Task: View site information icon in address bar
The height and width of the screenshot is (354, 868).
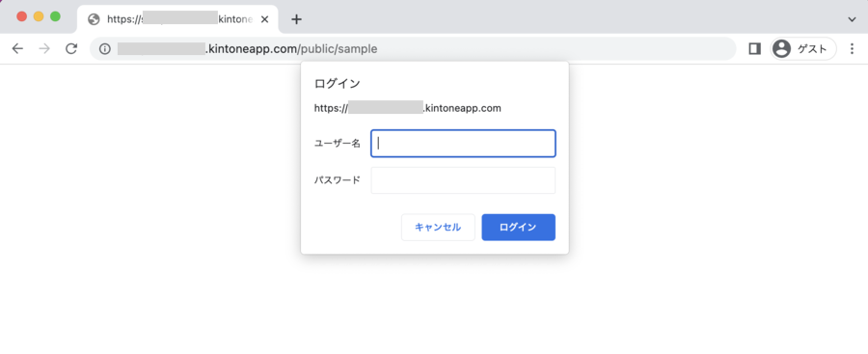Action: click(104, 49)
